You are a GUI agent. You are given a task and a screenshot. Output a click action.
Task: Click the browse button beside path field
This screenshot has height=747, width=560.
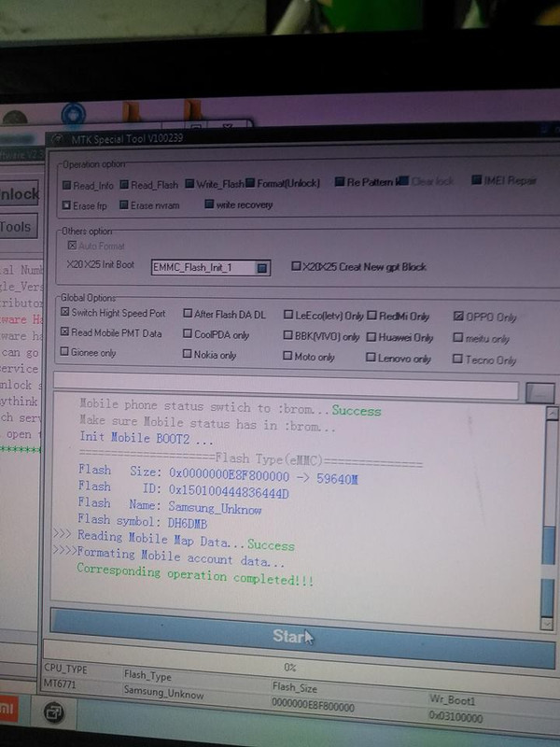pyautogui.click(x=540, y=393)
